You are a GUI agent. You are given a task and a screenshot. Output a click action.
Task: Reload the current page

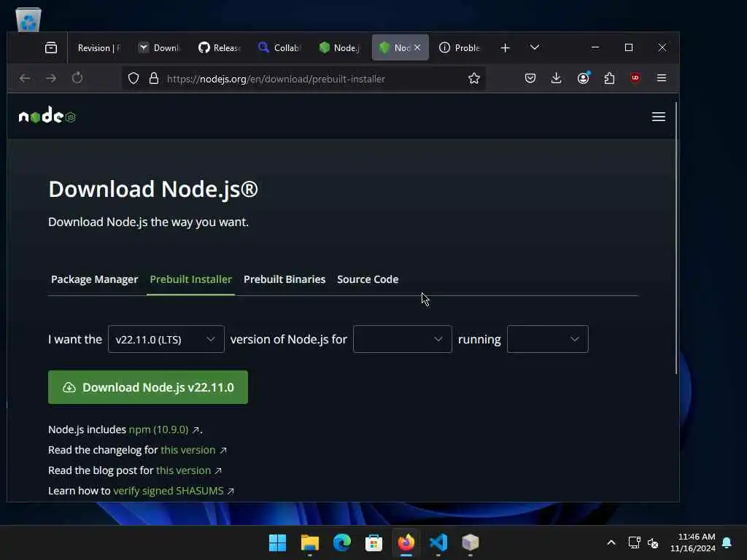tap(77, 78)
